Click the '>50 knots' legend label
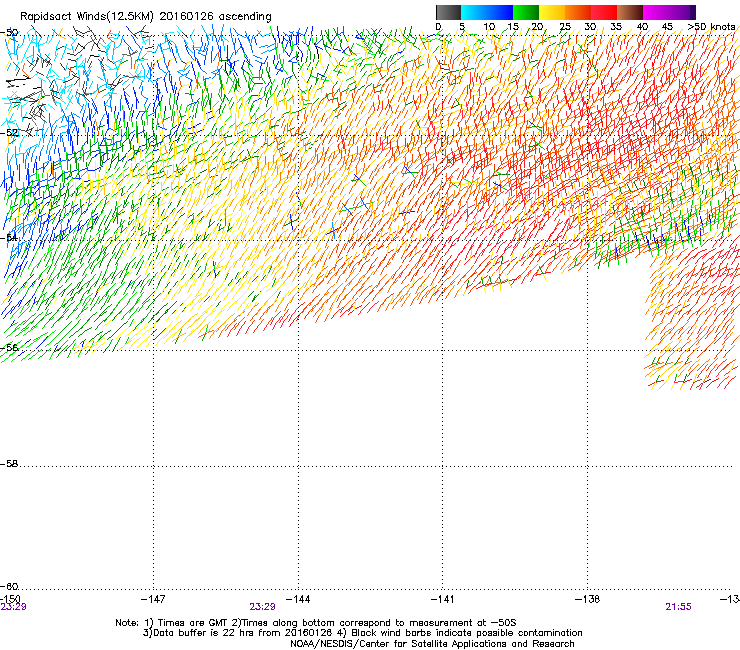 [x=711, y=27]
